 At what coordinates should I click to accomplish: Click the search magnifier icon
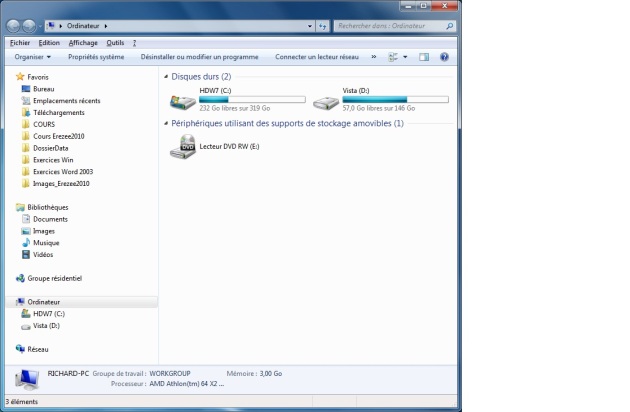450,26
